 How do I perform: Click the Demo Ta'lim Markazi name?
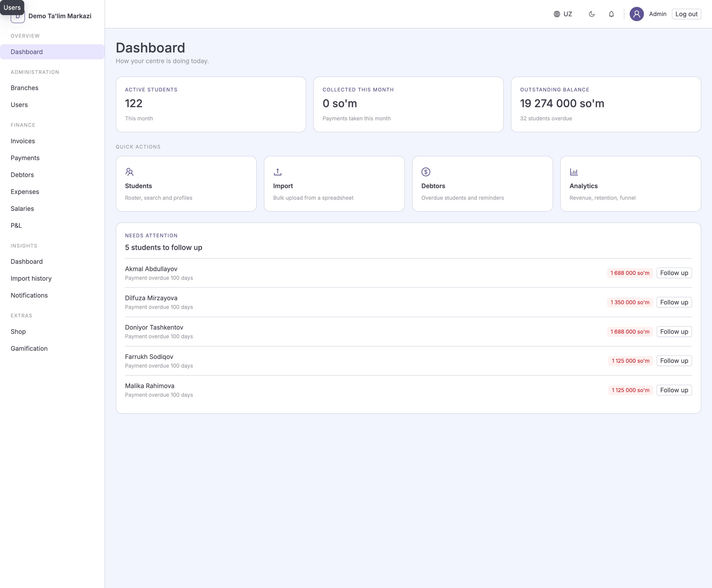point(60,16)
